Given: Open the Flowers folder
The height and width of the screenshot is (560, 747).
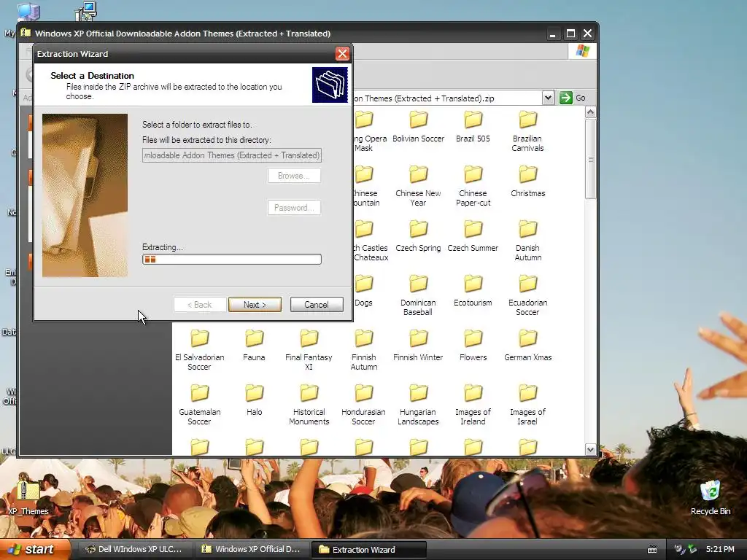Looking at the screenshot, I should (x=473, y=346).
